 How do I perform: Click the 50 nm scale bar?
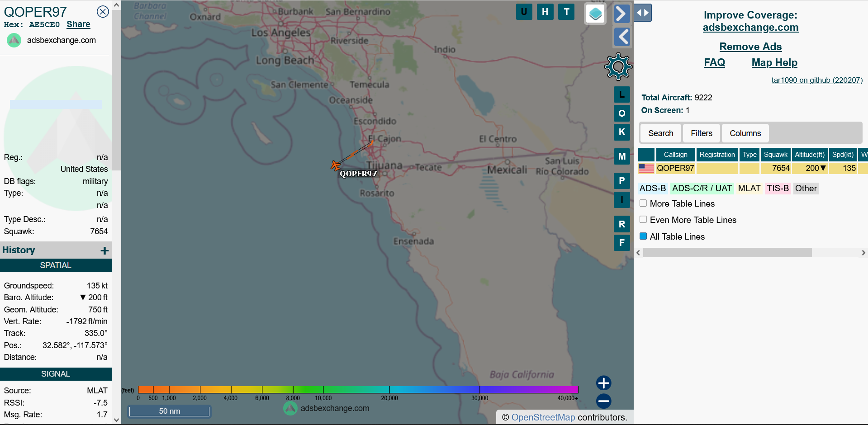[169, 411]
